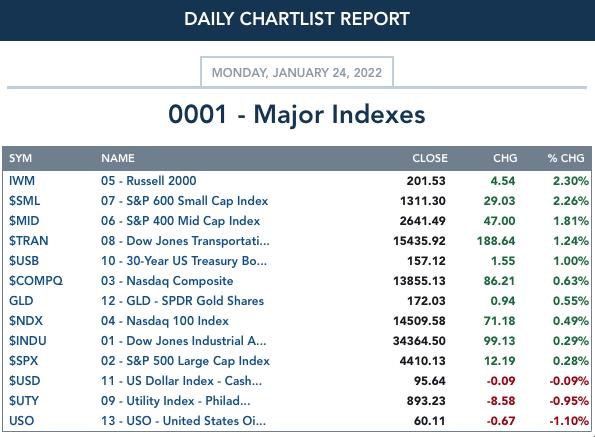The image size is (595, 437).
Task: Select the $USB symbol link
Action: [x=24, y=261]
